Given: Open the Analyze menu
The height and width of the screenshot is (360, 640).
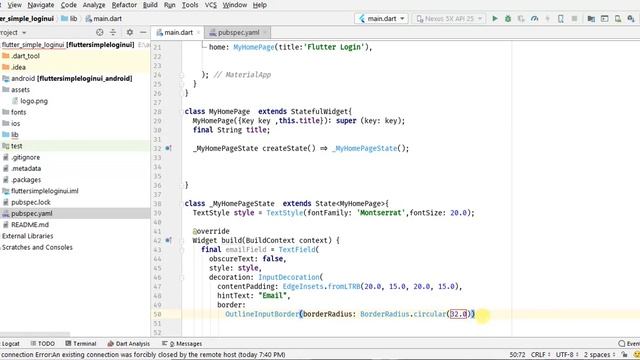Looking at the screenshot, I should (x=94, y=5).
